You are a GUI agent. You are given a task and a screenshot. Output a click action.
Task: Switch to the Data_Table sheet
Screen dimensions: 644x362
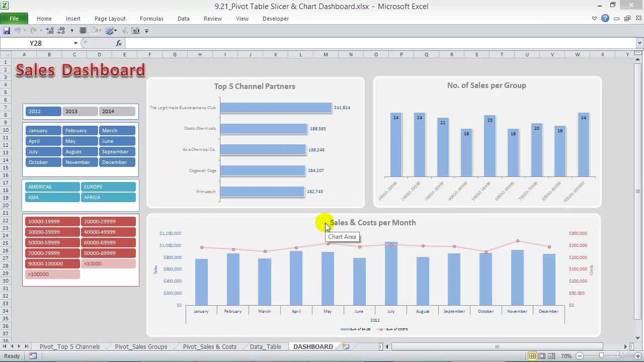pyautogui.click(x=265, y=346)
